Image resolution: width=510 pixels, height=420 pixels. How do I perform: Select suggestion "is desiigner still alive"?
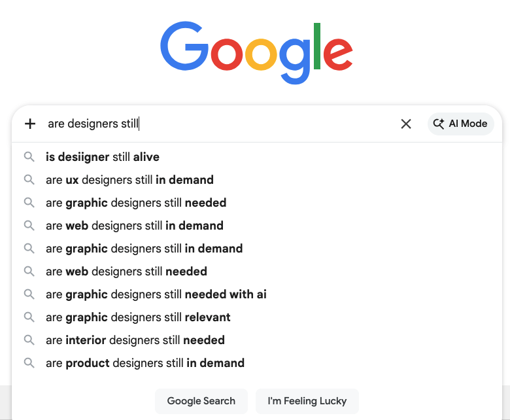pos(103,157)
